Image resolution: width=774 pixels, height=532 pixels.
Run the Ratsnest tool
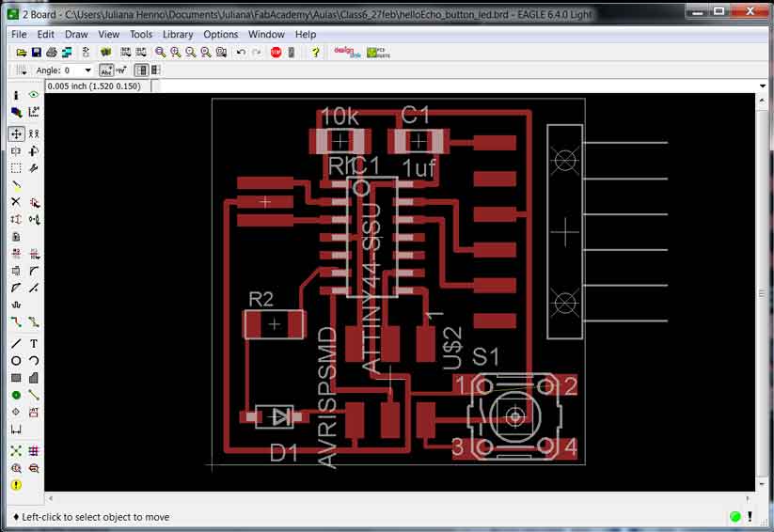click(x=16, y=450)
